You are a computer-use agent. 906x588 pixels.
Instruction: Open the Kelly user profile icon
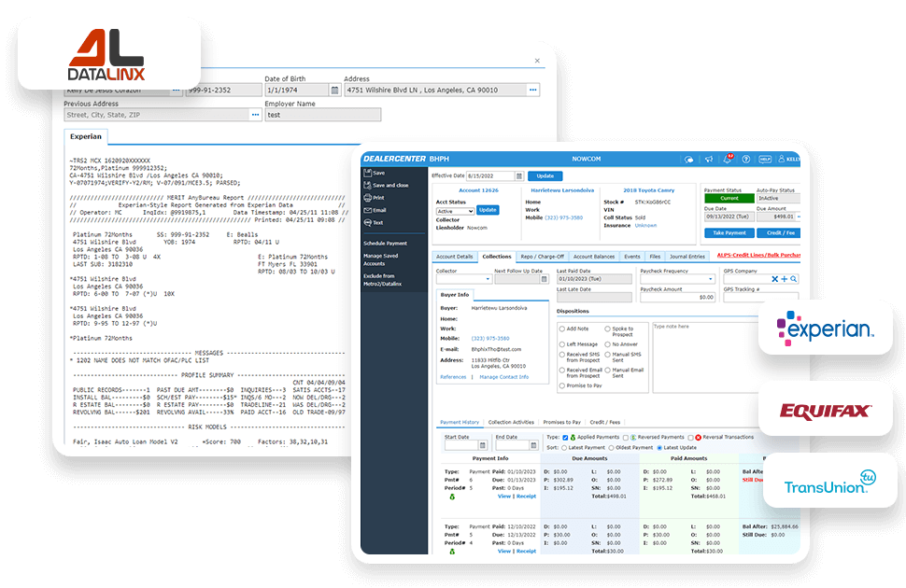(x=782, y=159)
